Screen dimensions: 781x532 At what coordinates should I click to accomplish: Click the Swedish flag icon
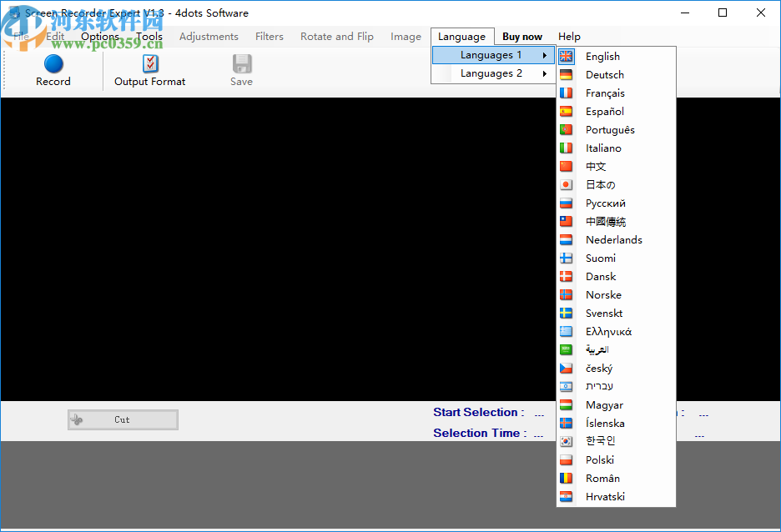coord(566,313)
